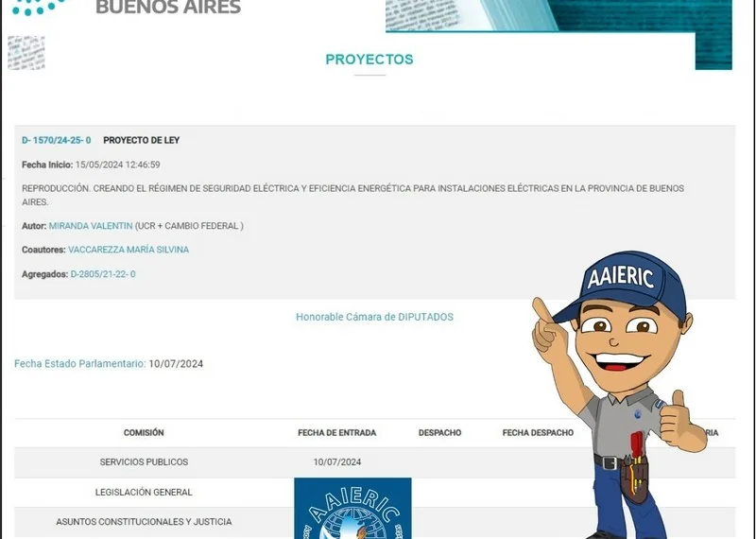The image size is (756, 539).
Task: Click the UCR + CAMBIO FEDERAL text
Action: coord(189,226)
